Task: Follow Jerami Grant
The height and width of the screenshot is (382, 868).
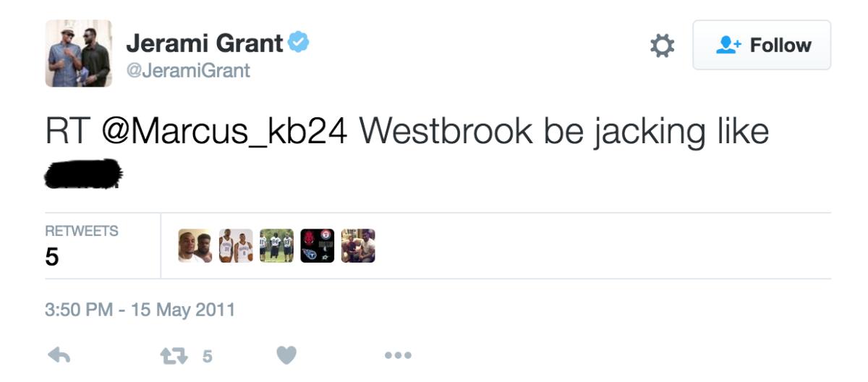Action: 762,45
